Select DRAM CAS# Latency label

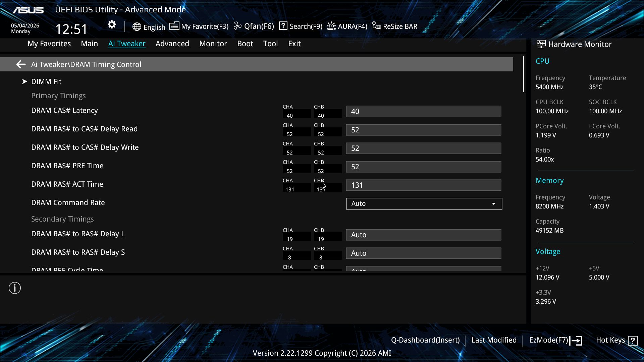[x=64, y=111]
